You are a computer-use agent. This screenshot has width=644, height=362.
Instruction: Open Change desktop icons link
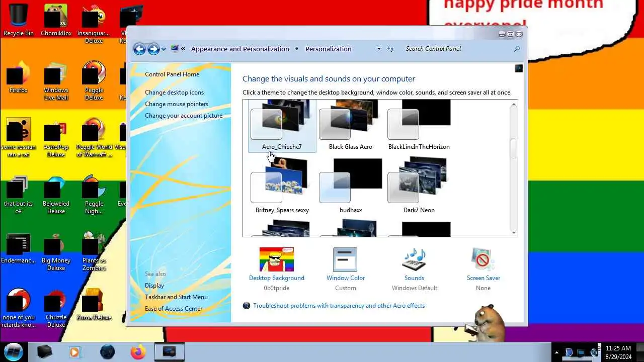pyautogui.click(x=174, y=93)
